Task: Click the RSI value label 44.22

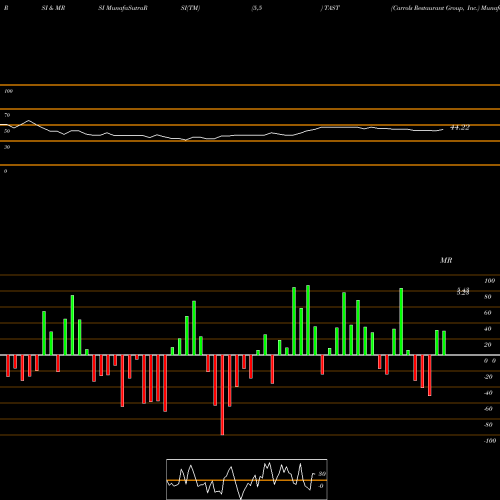Action: 460,128
